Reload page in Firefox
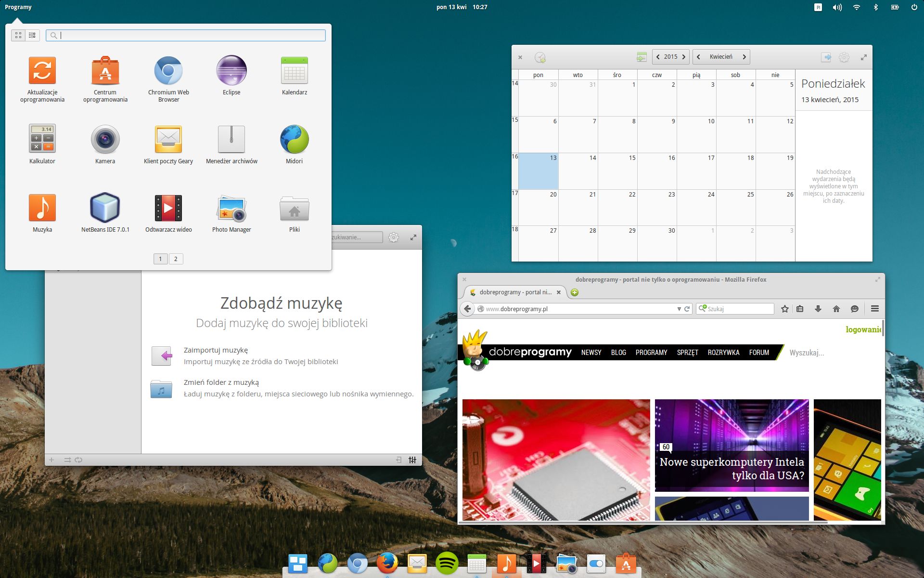Image resolution: width=924 pixels, height=578 pixels. pos(687,309)
